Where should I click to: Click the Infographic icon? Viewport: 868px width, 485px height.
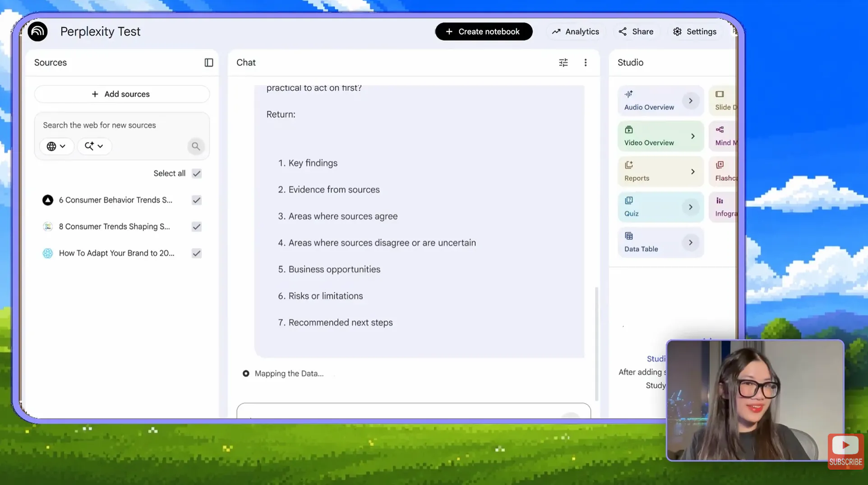[720, 201]
